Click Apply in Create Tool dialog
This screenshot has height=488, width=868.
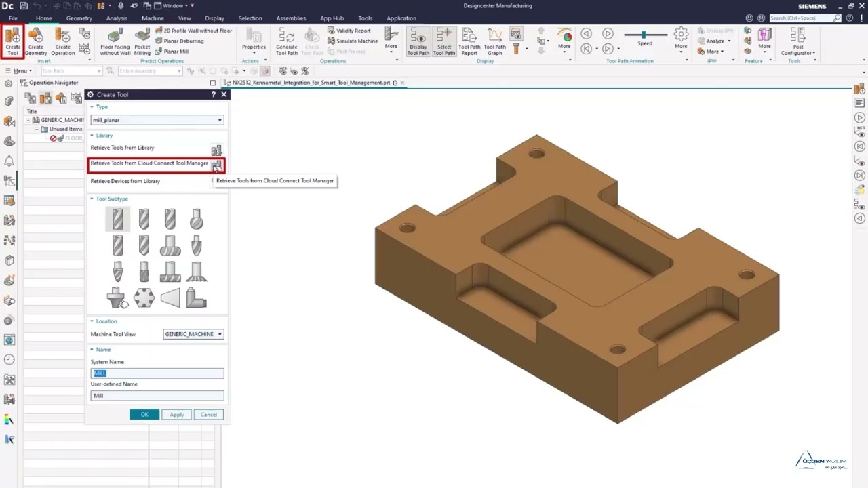[177, 415]
